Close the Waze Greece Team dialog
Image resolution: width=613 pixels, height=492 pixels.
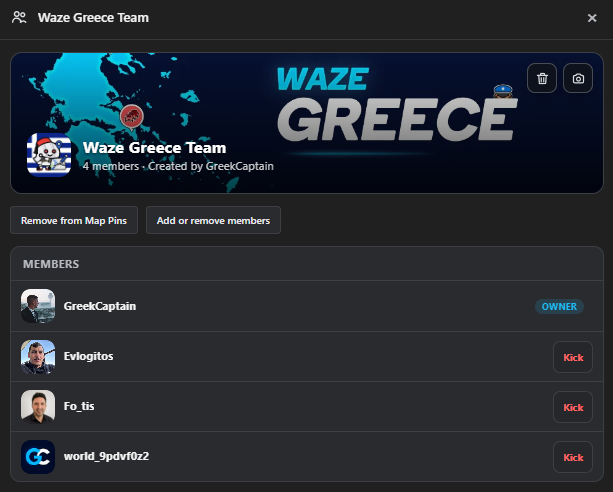click(592, 18)
